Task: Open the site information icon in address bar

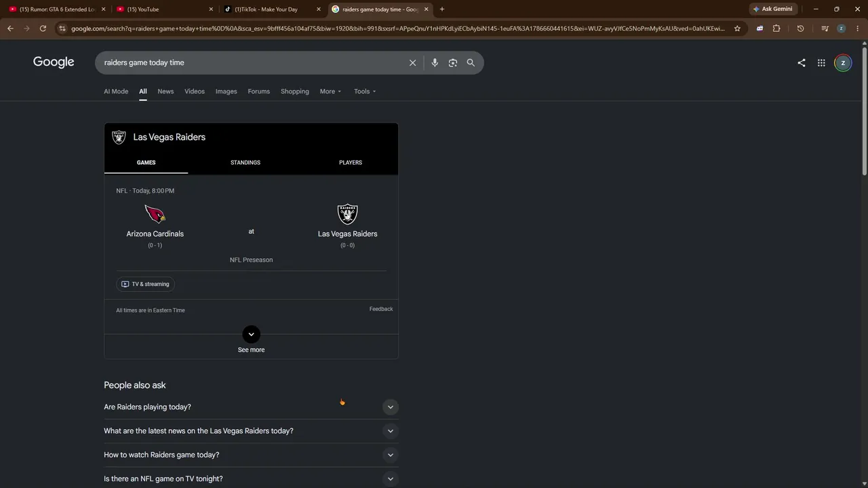Action: click(x=62, y=28)
